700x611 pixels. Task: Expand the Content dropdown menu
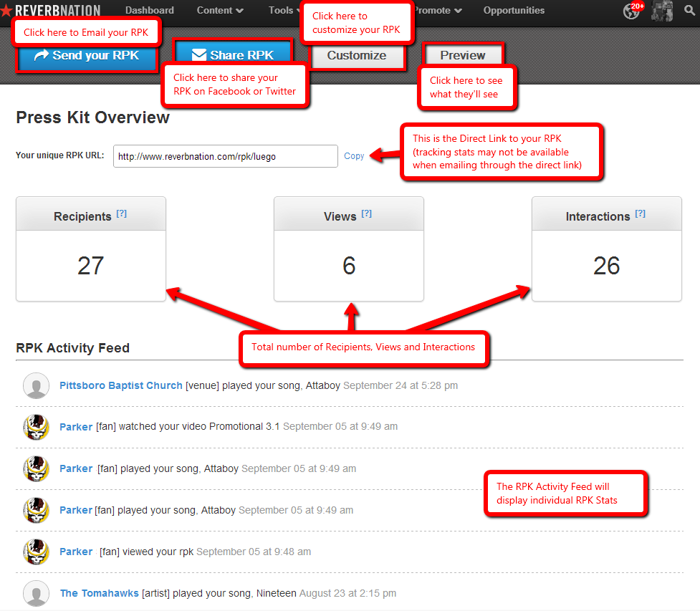[220, 11]
